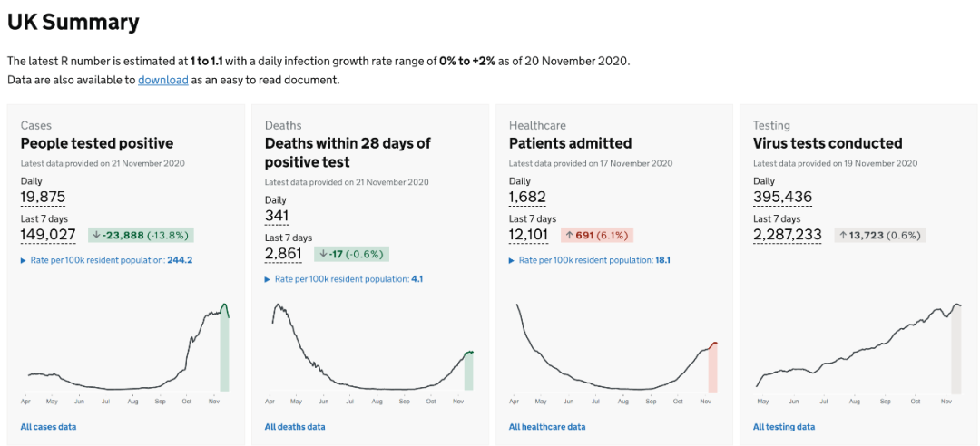Click the grey up-arrow virus tests badge
The width and height of the screenshot is (980, 446).
(878, 236)
